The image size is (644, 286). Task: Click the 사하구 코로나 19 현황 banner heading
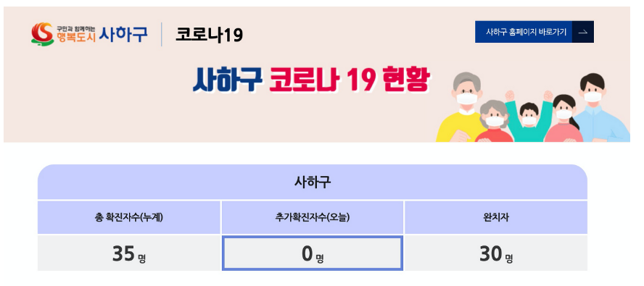coord(311,79)
